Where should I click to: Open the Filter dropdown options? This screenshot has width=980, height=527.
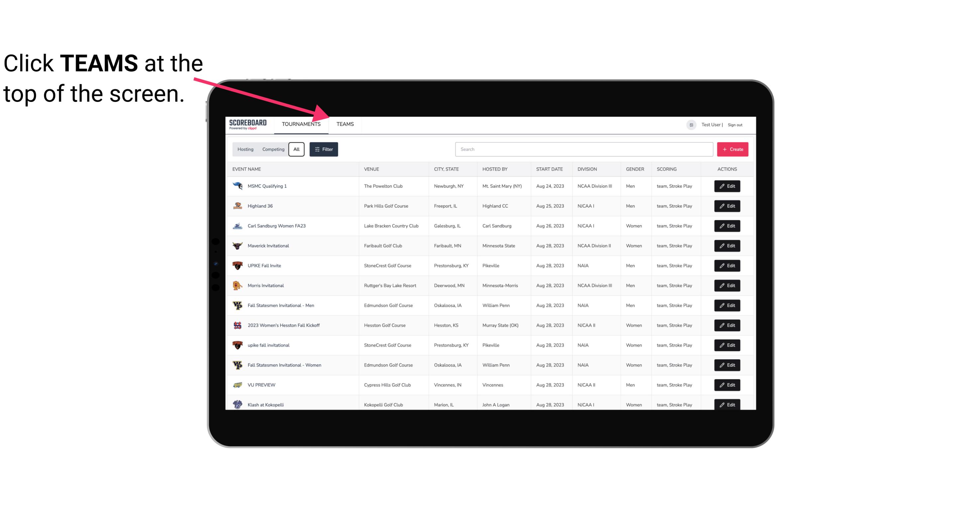[323, 149]
